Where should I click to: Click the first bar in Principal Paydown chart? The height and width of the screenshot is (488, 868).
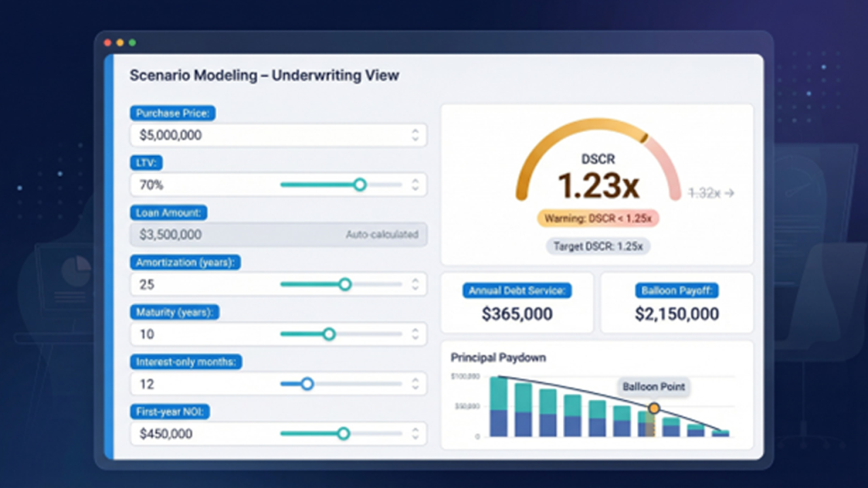(498, 407)
